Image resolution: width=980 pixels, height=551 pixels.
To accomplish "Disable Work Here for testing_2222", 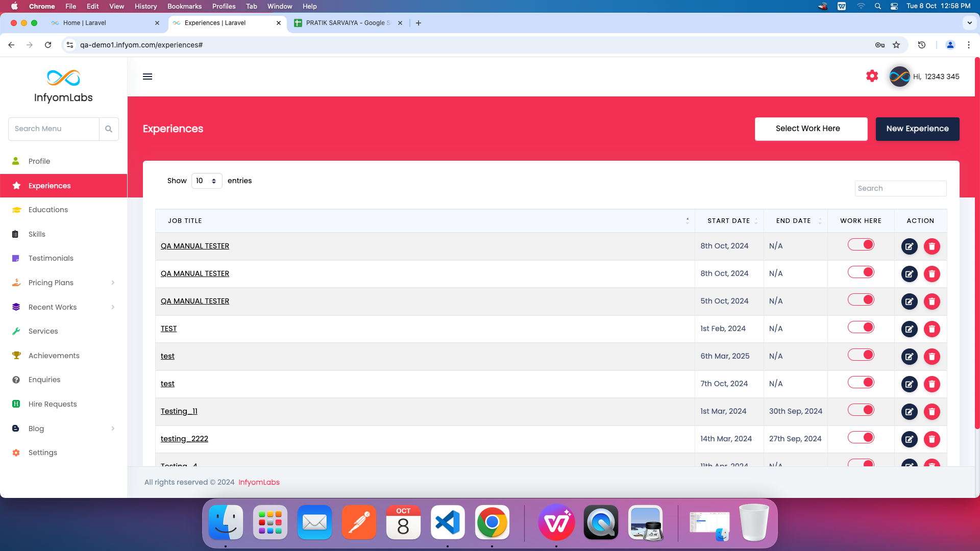I will pos(861,438).
